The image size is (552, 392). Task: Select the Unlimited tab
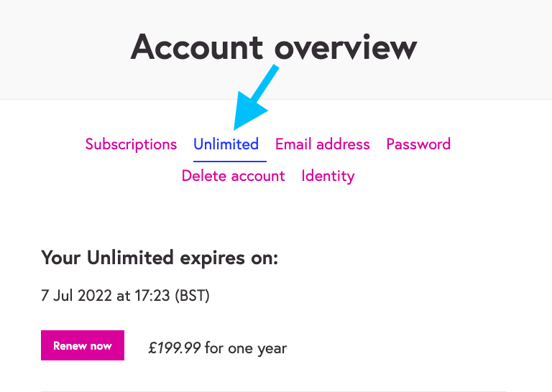coord(226,144)
